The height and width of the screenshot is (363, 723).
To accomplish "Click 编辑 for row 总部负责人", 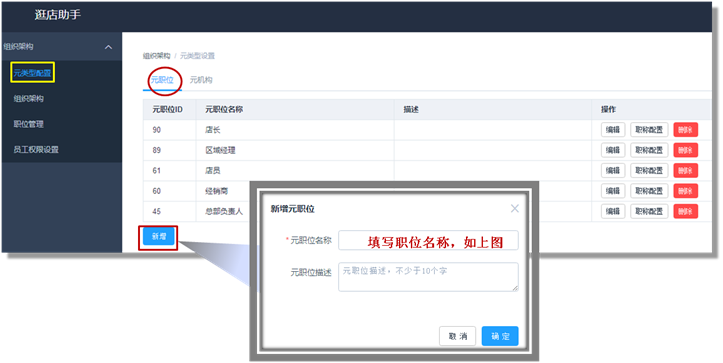I will tap(613, 211).
